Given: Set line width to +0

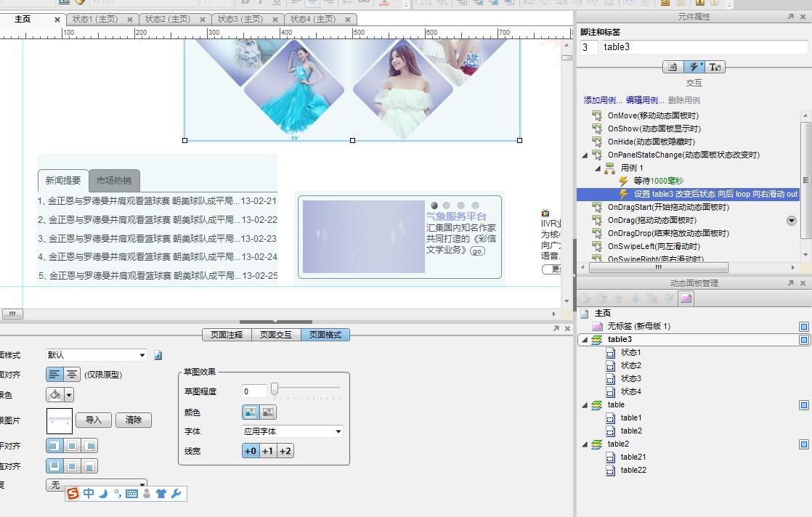Looking at the screenshot, I should [251, 451].
